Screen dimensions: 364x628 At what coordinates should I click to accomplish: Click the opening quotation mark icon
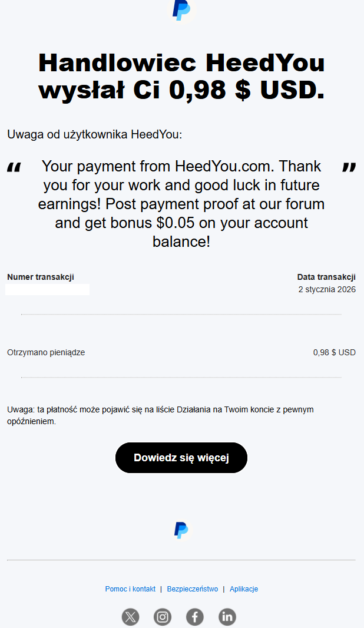pyautogui.click(x=14, y=168)
